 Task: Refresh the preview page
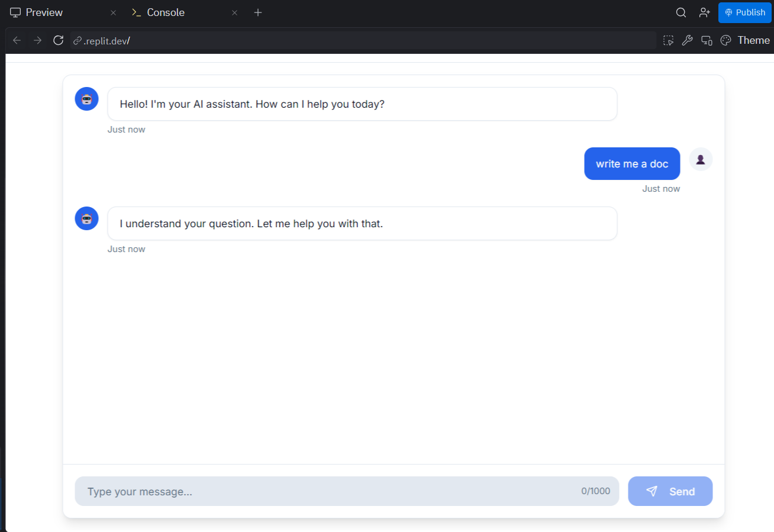pyautogui.click(x=57, y=40)
